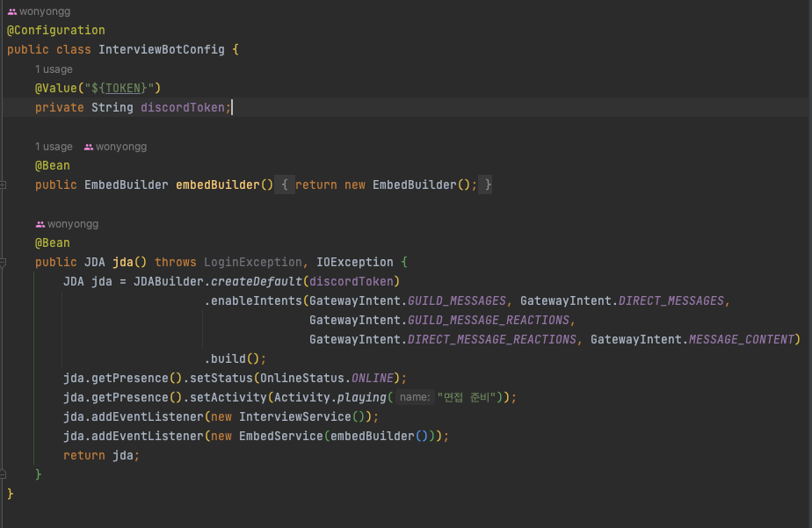812x528 pixels.
Task: Click the @Value annotation
Action: (56, 89)
